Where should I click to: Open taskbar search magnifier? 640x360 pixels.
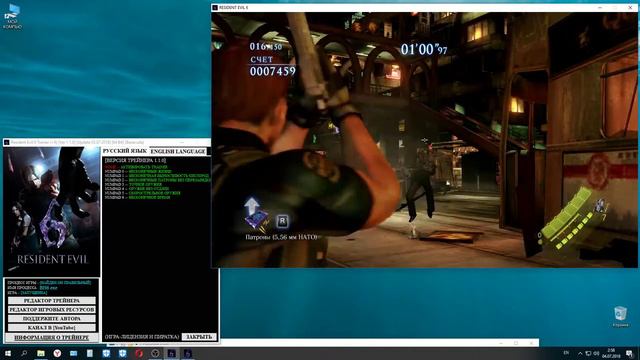pos(24,353)
